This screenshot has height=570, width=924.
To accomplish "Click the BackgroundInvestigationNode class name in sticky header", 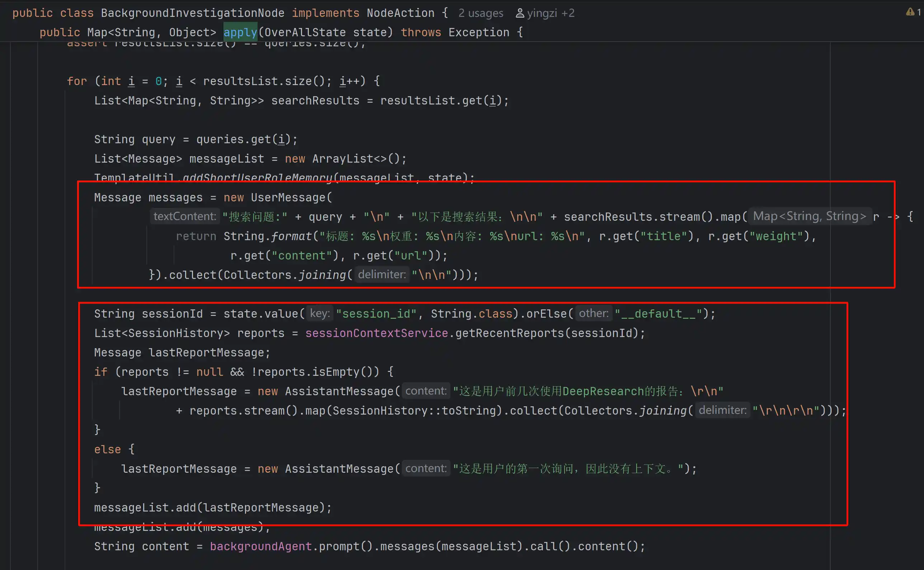I will 193,13.
